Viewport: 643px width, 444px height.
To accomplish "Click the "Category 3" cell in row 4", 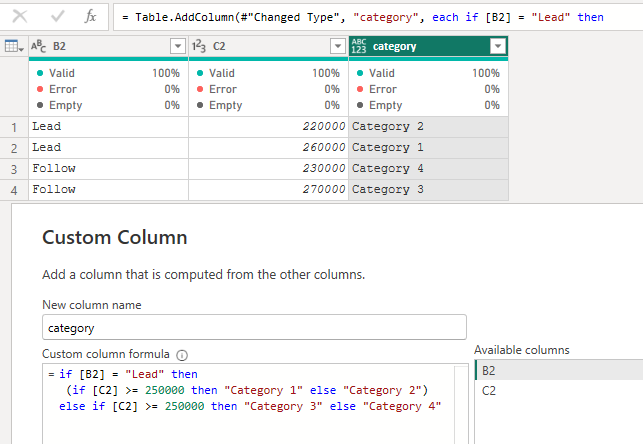I will [x=429, y=189].
